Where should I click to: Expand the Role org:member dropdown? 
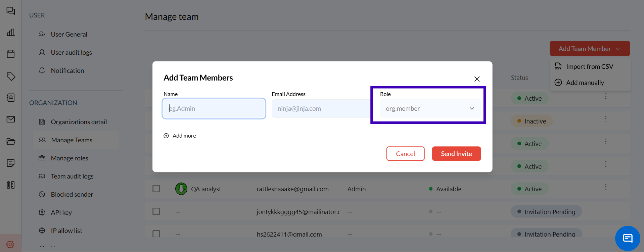pyautogui.click(x=430, y=108)
